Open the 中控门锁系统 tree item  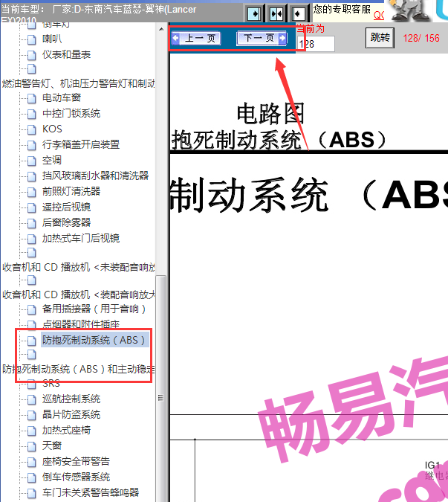coord(71,113)
